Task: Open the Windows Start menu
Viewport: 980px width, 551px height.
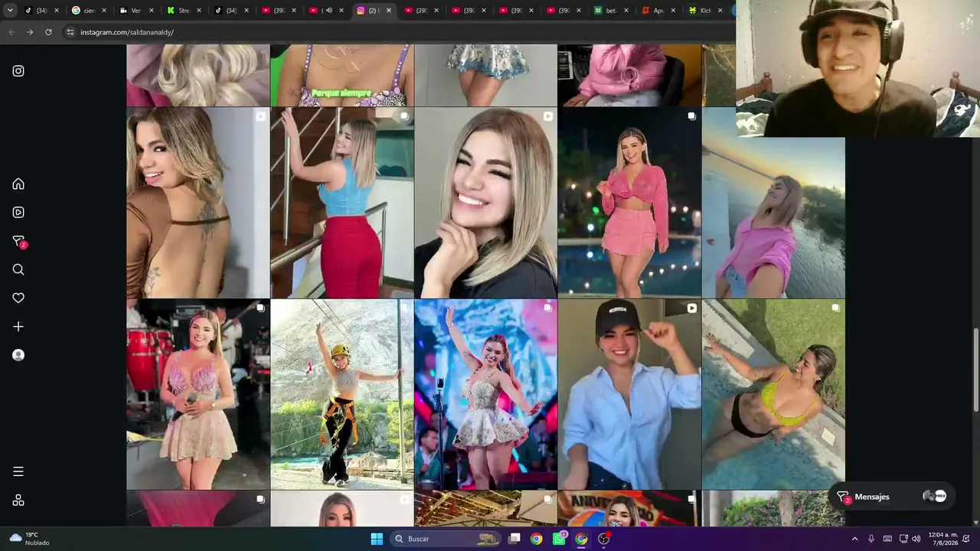Action: (x=377, y=539)
